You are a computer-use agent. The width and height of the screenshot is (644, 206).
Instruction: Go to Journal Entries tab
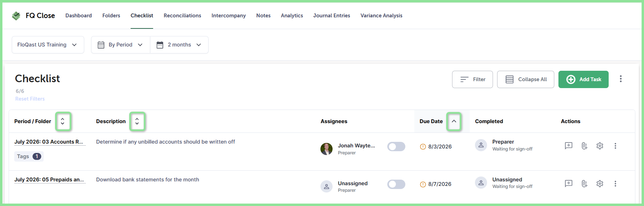point(332,16)
